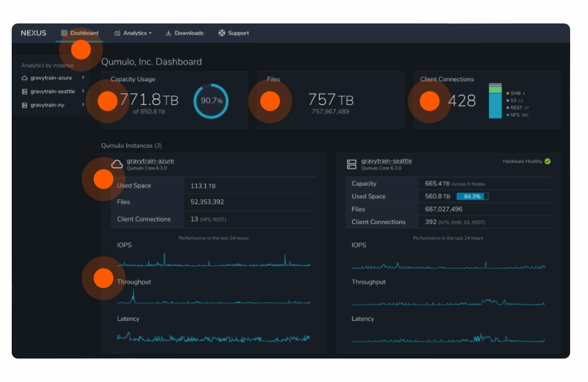Screen dimensions: 588x382
Task: Click the green Hardware Healthy checkmark icon
Action: 546,160
